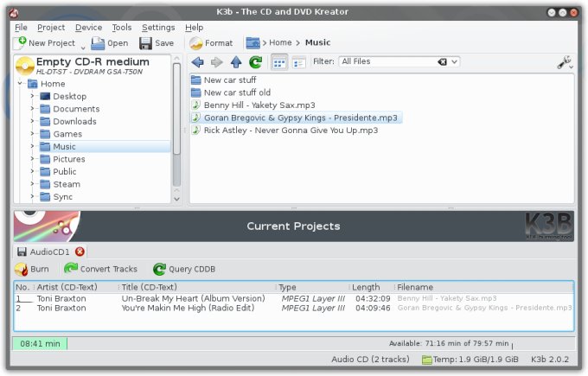
Task: Clear the filter field text
Action: point(442,62)
